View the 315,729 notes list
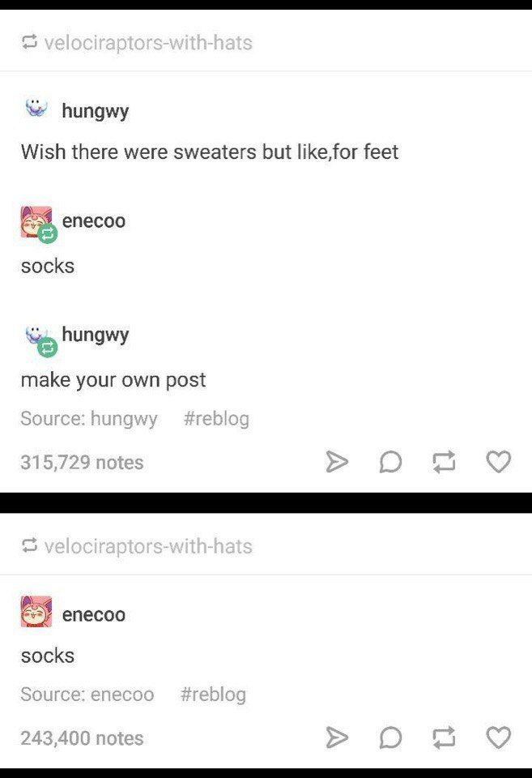Screen dimensions: 532x778 [x=83, y=463]
